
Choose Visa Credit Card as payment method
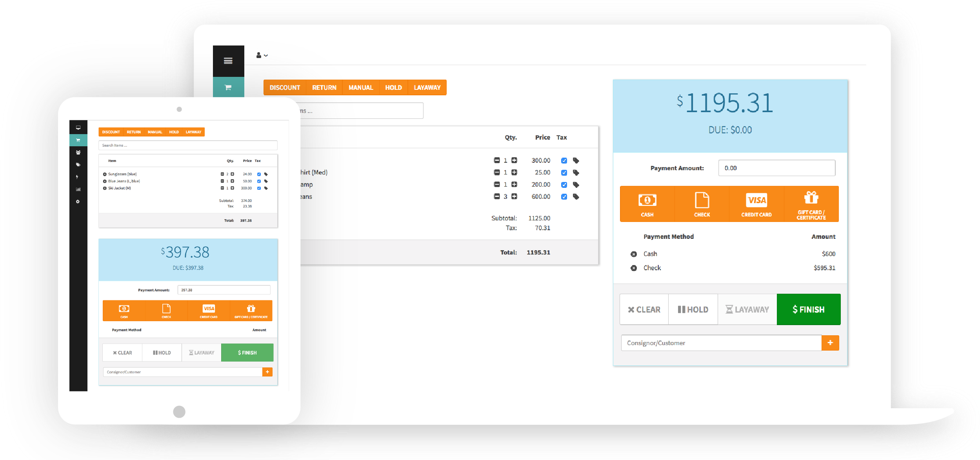[x=756, y=204]
